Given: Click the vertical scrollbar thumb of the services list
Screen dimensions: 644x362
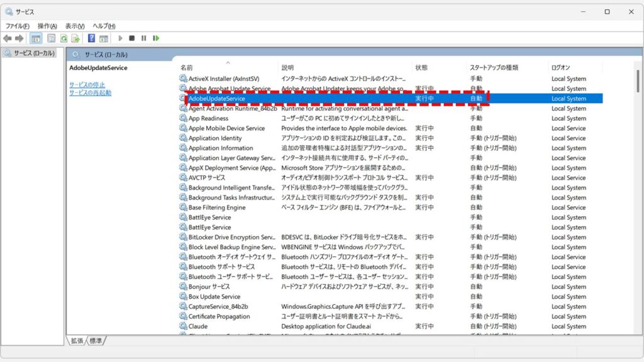Looking at the screenshot, I should 638,81.
